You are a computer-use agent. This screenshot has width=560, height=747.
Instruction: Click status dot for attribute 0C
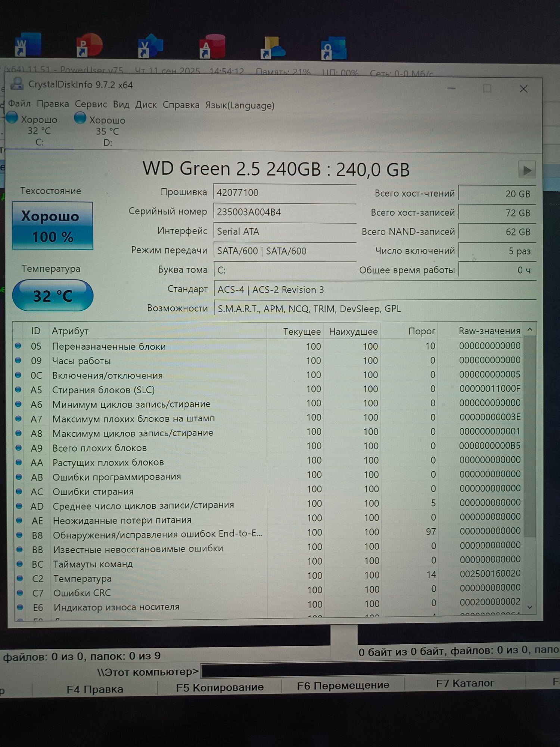coord(18,375)
